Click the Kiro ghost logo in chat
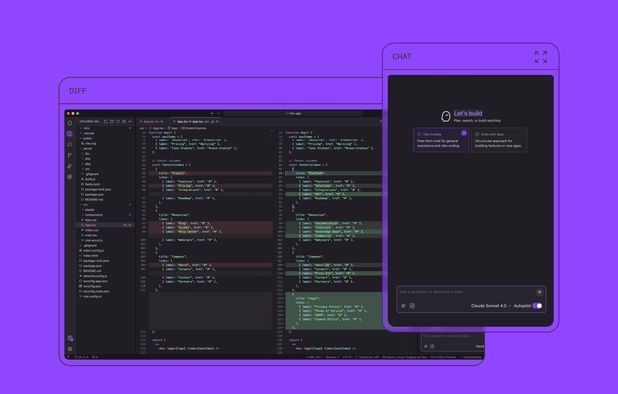This screenshot has width=618, height=394. point(445,116)
